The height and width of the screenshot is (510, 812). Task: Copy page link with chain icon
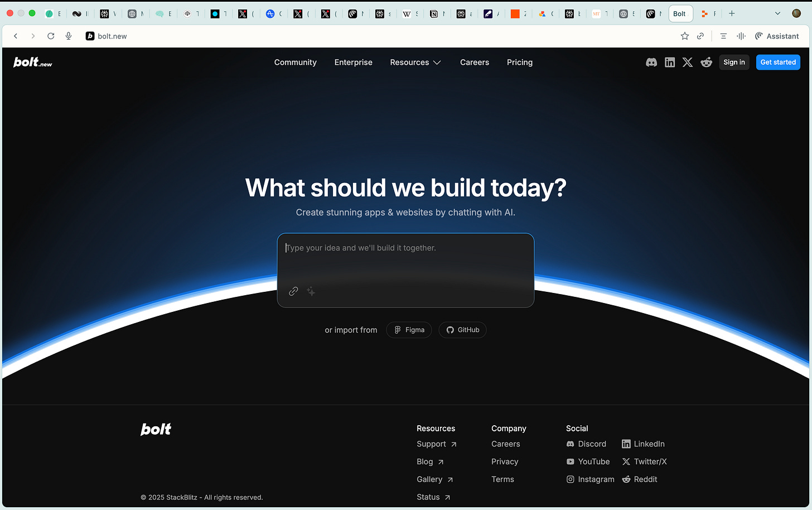pos(700,36)
